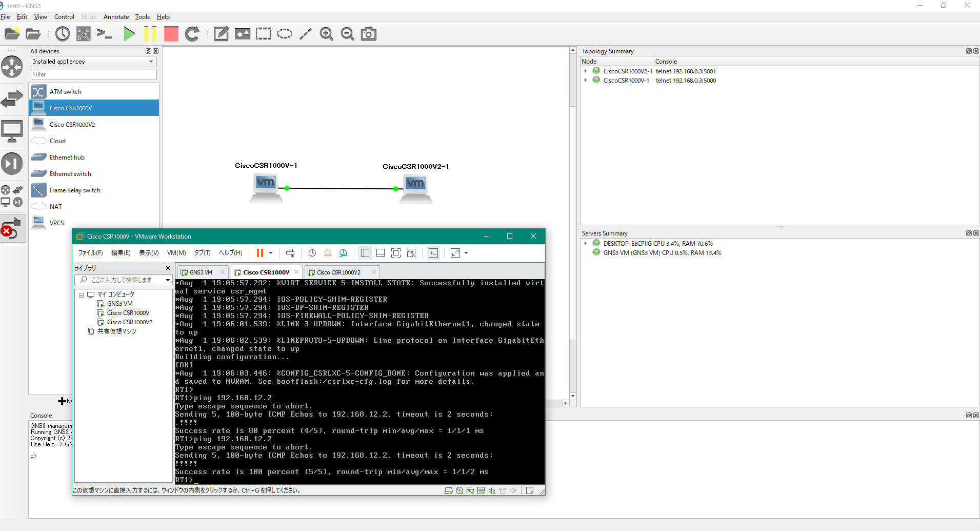The image size is (980, 531).
Task: Expand DESKTOP-E8CPIIG in Servers Summary
Action: [x=586, y=244]
